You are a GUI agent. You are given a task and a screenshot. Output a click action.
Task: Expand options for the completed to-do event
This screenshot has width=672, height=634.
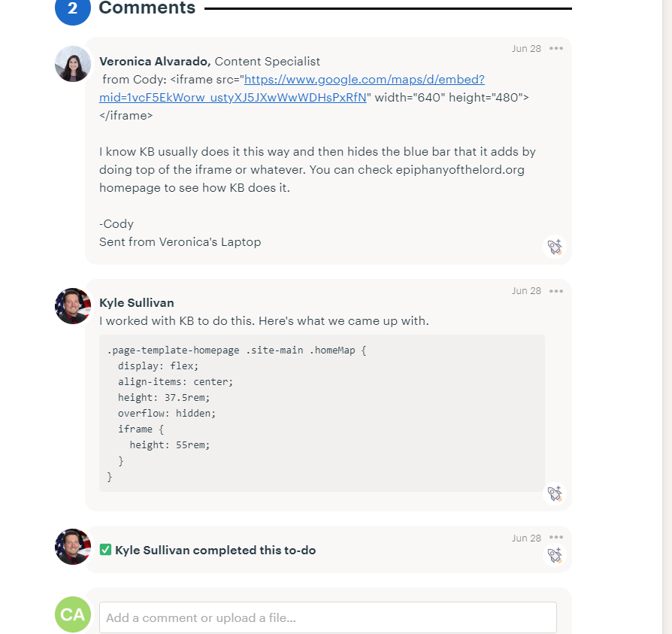click(555, 538)
